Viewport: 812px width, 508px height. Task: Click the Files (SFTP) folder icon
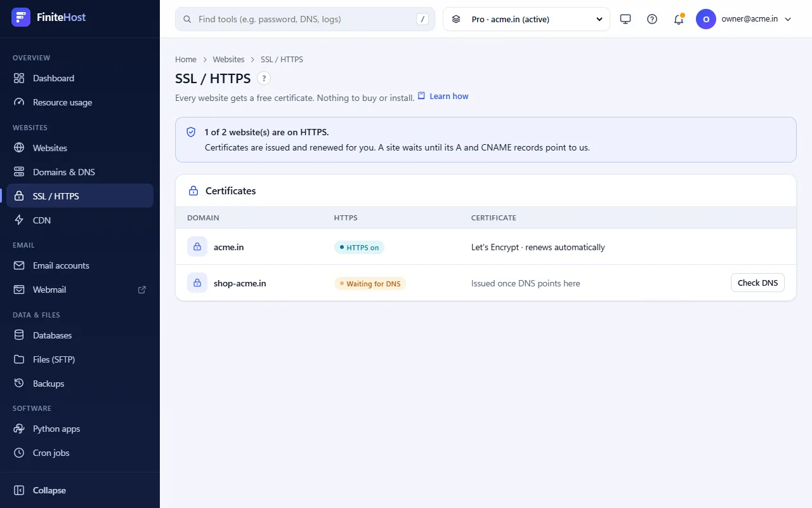19,359
